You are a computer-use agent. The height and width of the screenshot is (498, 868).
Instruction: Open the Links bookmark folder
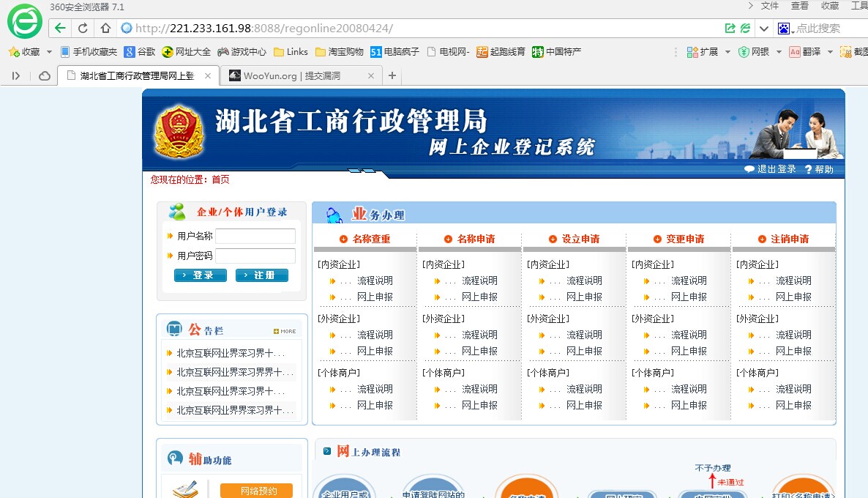291,52
